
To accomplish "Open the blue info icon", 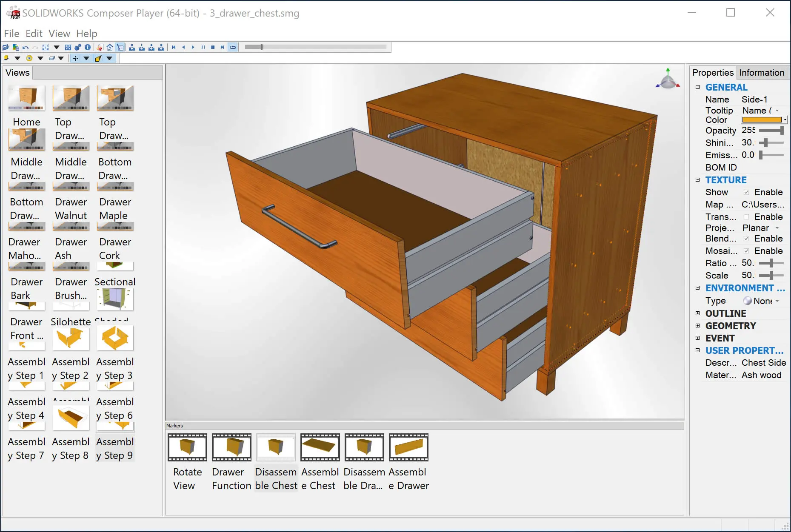I will pos(88,47).
